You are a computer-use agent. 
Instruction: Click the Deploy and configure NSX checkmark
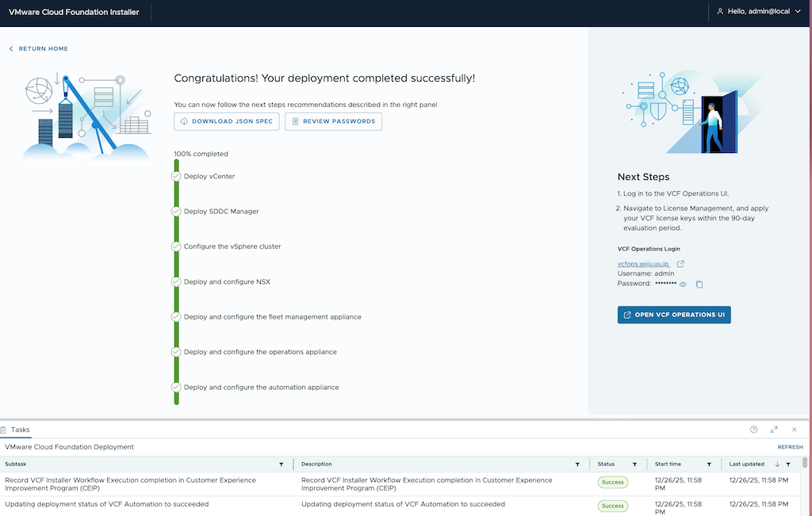coord(176,281)
